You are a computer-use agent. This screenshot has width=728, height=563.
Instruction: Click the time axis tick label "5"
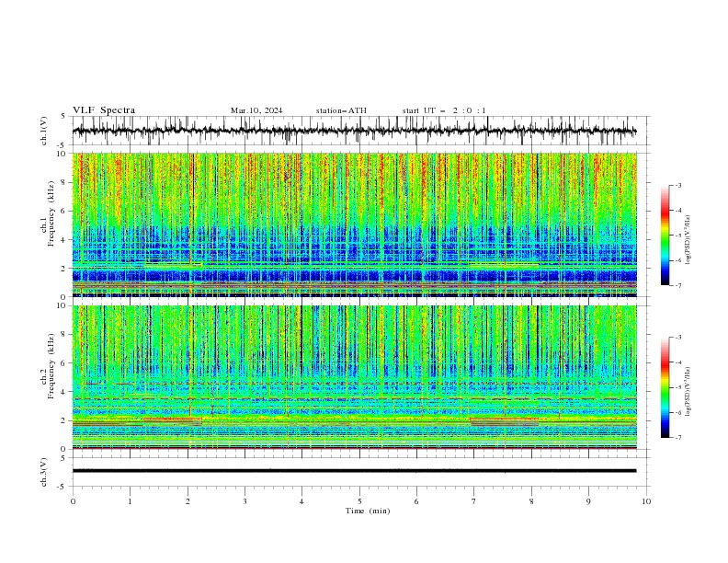click(x=359, y=501)
